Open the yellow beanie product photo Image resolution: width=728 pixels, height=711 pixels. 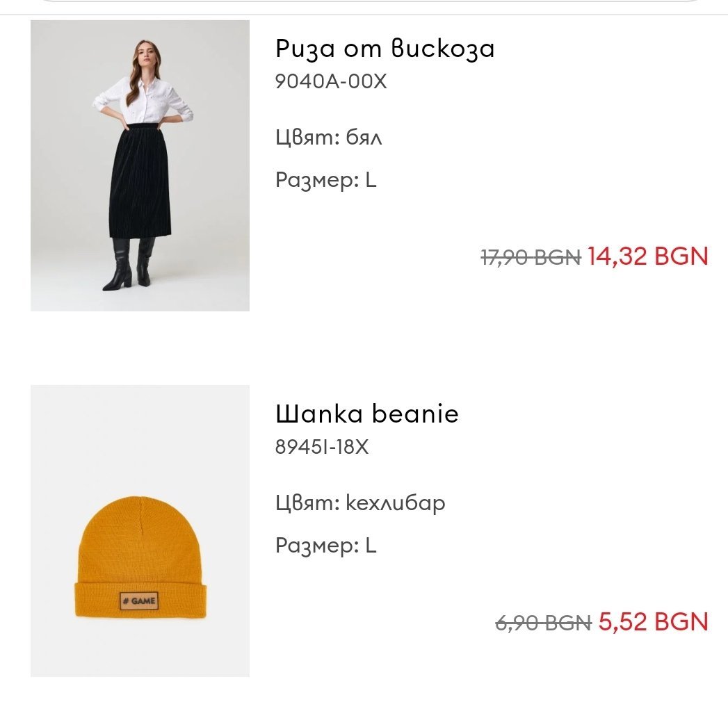(x=140, y=530)
